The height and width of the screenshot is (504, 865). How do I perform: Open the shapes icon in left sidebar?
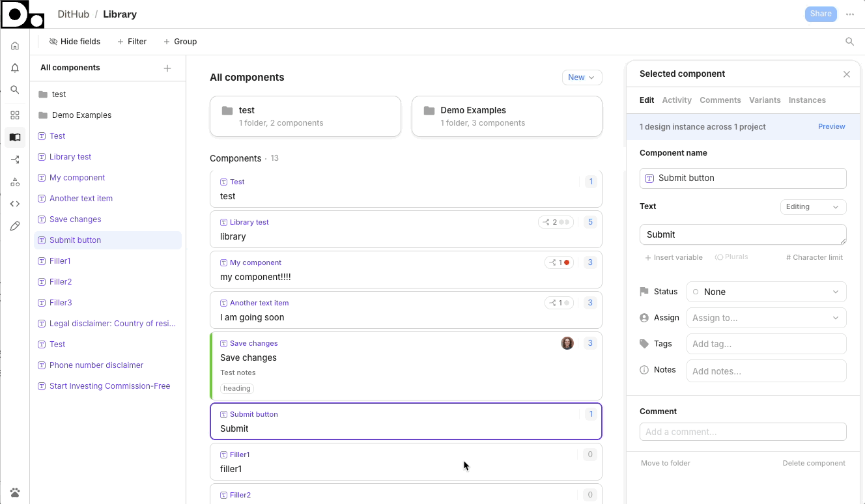(x=15, y=182)
